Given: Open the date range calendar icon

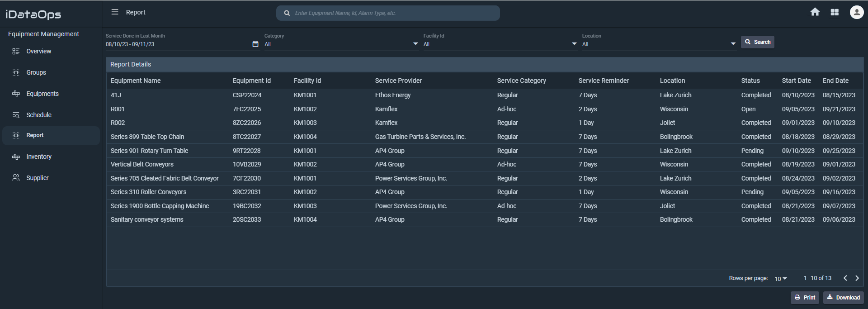Looking at the screenshot, I should (x=255, y=44).
